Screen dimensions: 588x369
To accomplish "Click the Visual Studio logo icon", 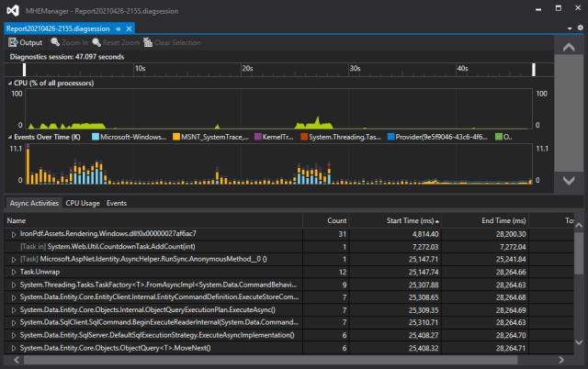I will coord(13,10).
